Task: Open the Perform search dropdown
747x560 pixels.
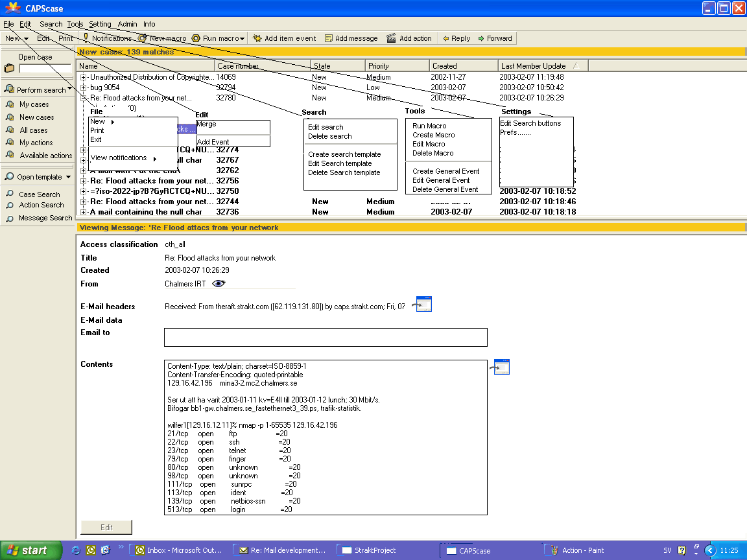Action: (69, 89)
